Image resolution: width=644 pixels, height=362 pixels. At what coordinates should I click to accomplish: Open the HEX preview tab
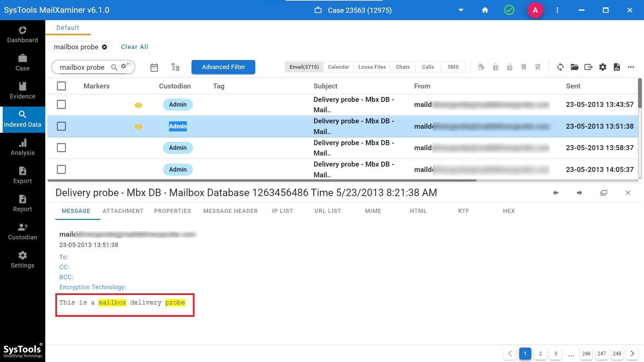(x=509, y=211)
